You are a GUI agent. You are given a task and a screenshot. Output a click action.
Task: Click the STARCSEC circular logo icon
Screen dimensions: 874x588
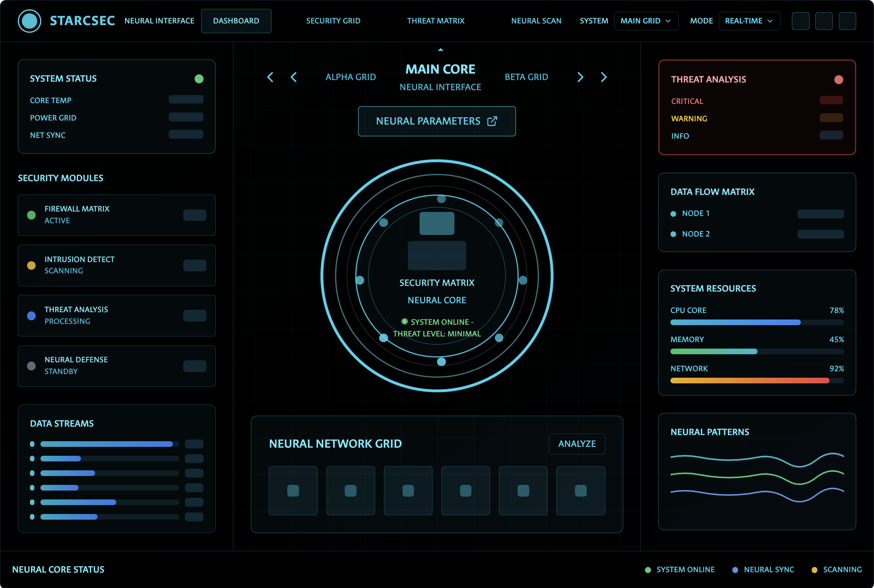[30, 21]
